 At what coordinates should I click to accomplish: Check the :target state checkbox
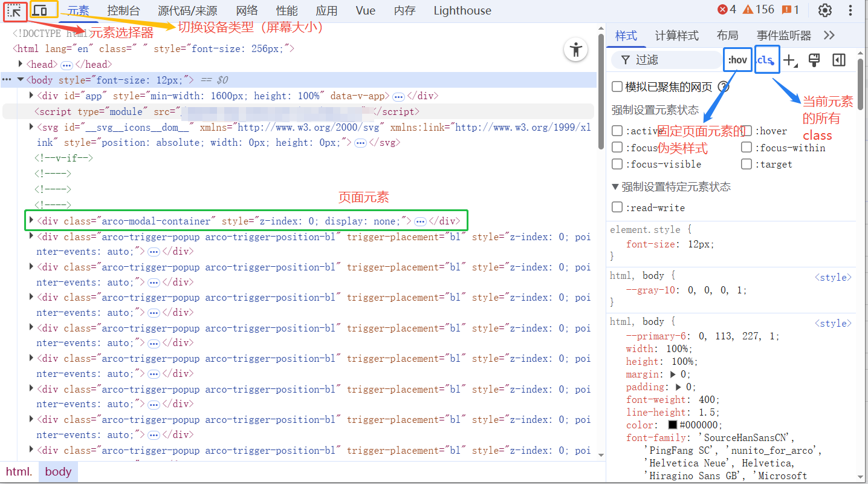coord(747,164)
